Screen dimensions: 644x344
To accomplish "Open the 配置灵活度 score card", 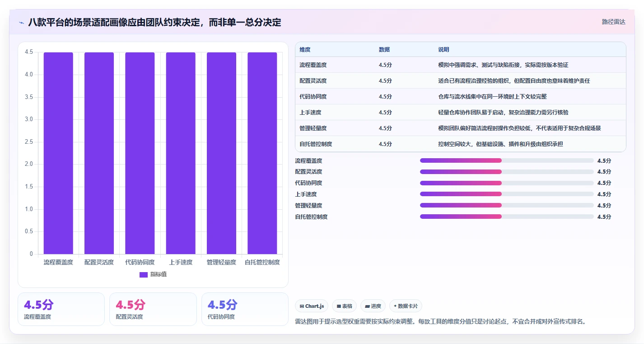I will tap(153, 309).
